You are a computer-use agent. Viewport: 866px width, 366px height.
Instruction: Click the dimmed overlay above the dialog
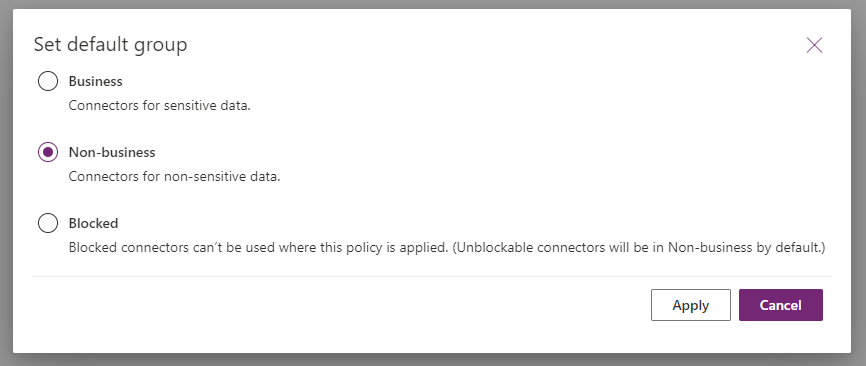[x=433, y=4]
